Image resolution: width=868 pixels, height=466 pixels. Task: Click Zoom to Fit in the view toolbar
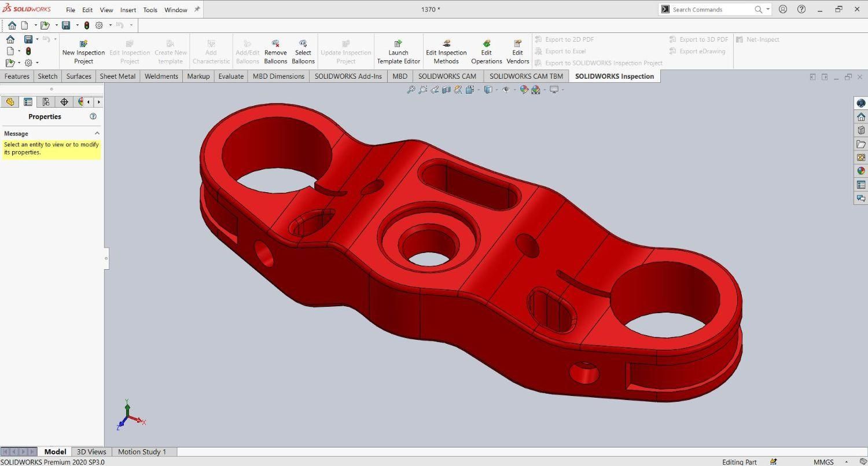(411, 90)
